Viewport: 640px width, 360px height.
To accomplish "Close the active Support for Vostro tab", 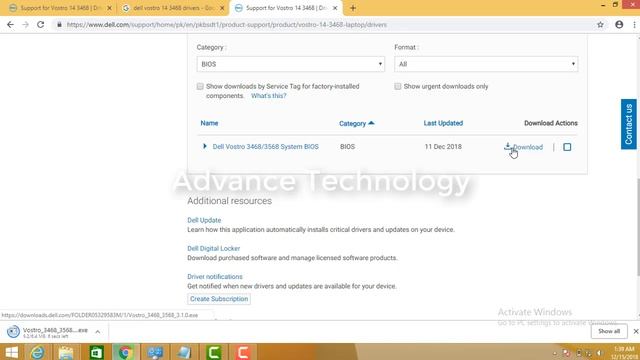I will 335,8.
